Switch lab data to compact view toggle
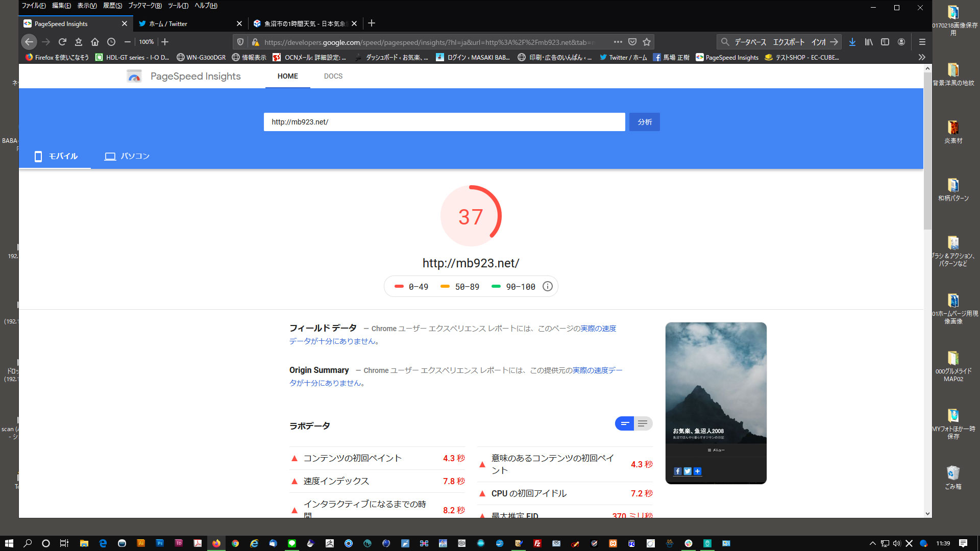980x551 pixels. pyautogui.click(x=624, y=423)
